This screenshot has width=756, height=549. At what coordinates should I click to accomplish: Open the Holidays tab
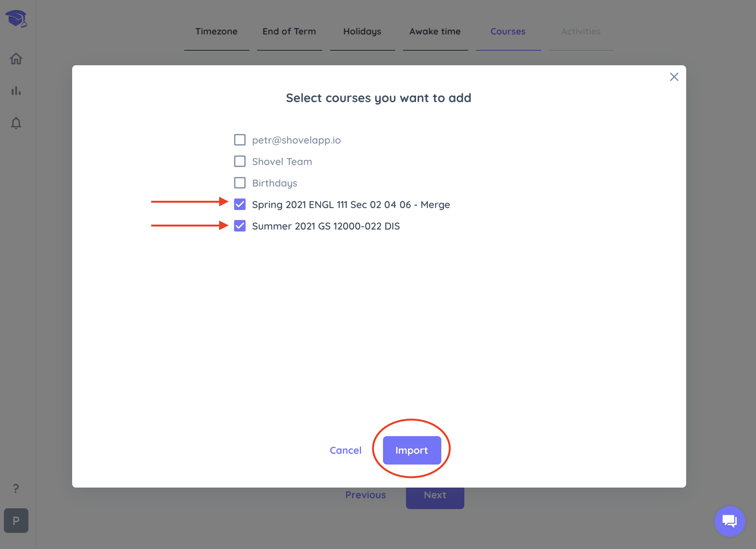[362, 31]
